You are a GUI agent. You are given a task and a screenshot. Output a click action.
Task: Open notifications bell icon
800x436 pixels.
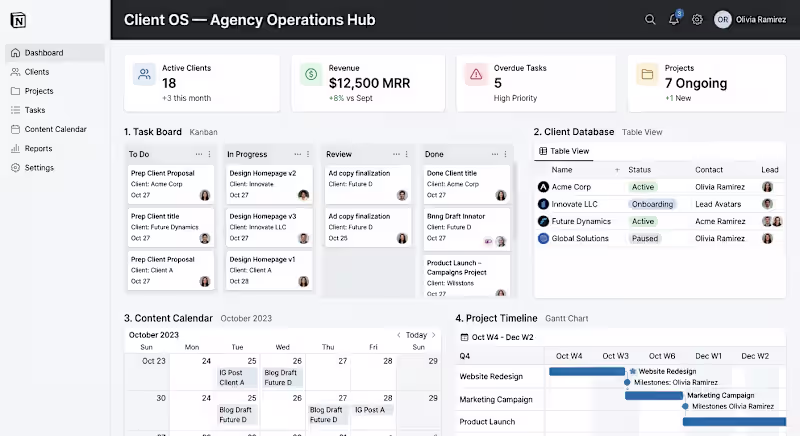674,19
